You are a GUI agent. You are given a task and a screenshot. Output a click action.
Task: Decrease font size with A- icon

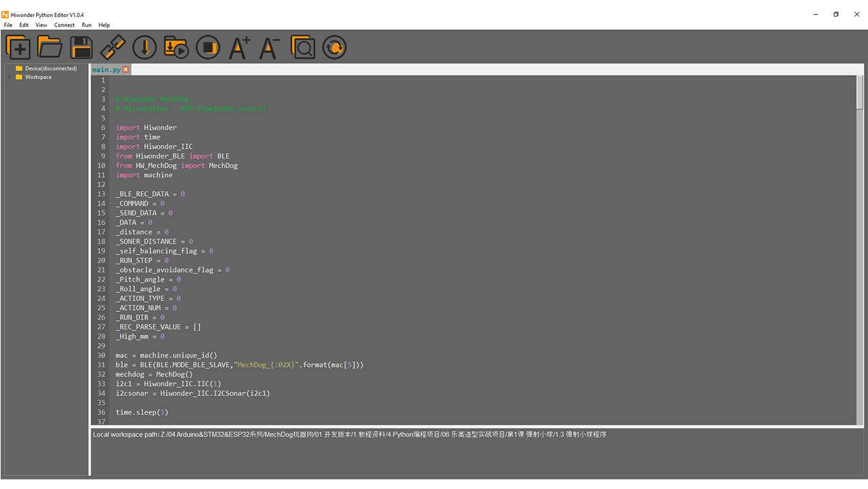click(270, 47)
